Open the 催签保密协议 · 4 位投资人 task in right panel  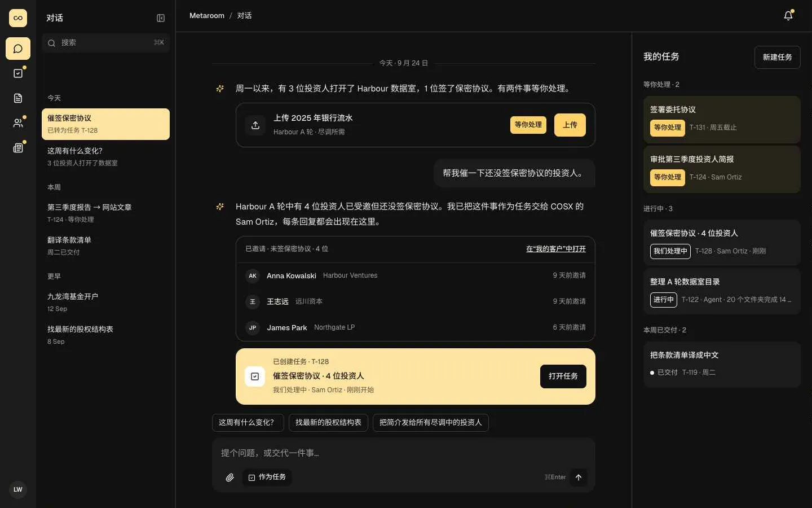coord(722,243)
